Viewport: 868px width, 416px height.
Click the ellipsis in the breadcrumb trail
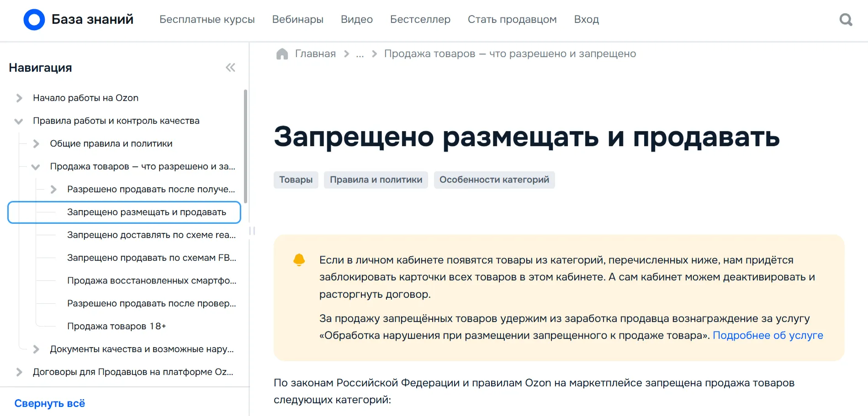(x=360, y=54)
